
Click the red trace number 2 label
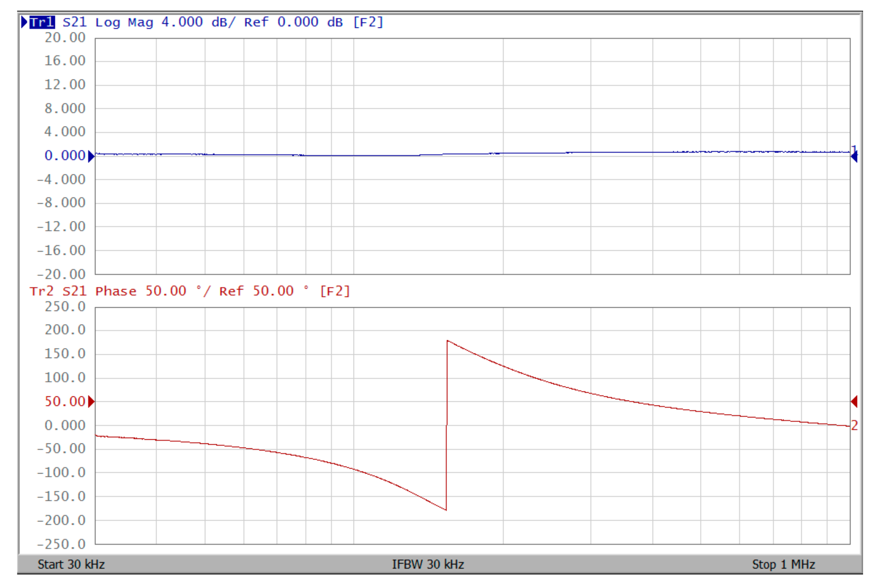tap(854, 425)
